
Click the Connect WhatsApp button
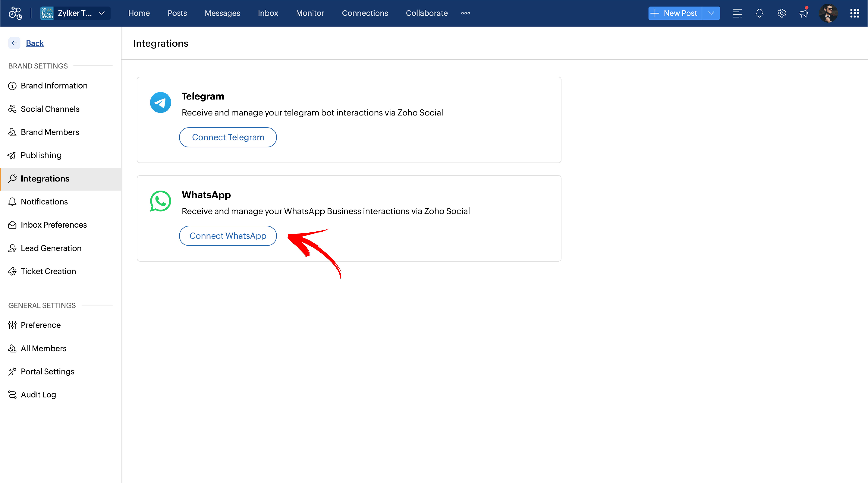[228, 236]
